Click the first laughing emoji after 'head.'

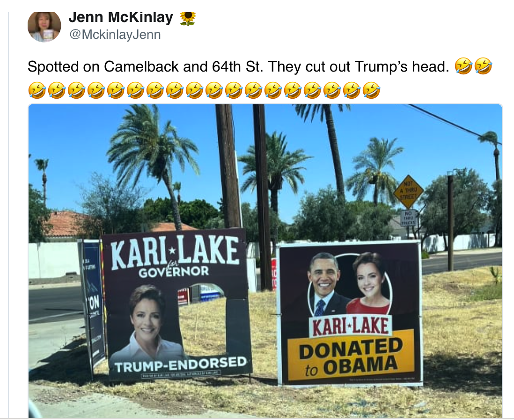pos(463,66)
